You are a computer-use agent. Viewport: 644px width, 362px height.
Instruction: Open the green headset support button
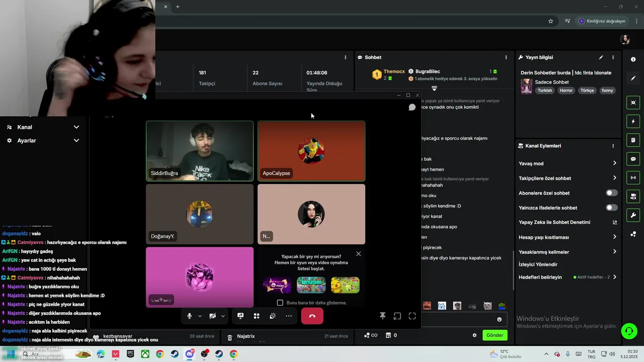pyautogui.click(x=629, y=331)
